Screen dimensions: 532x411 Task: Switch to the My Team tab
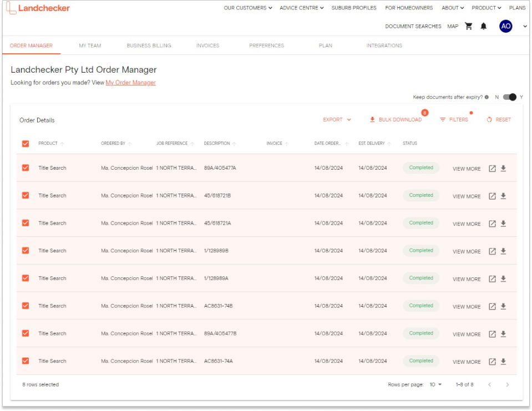[x=90, y=45]
